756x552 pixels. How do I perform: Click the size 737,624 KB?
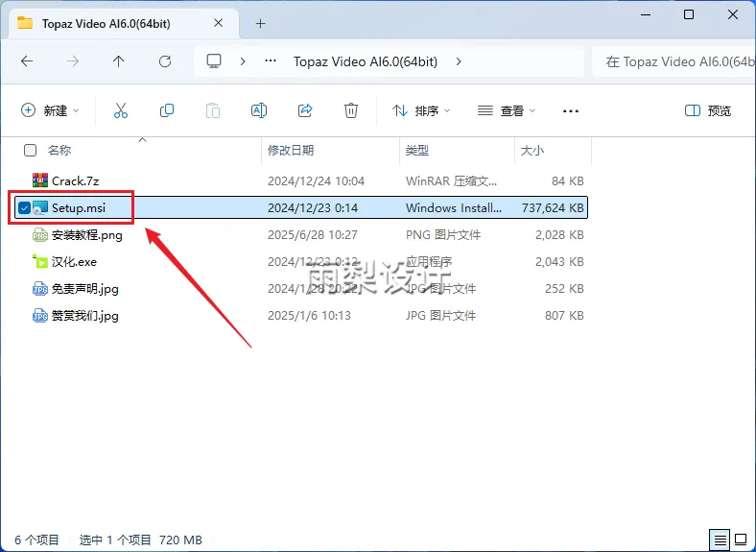click(x=553, y=208)
